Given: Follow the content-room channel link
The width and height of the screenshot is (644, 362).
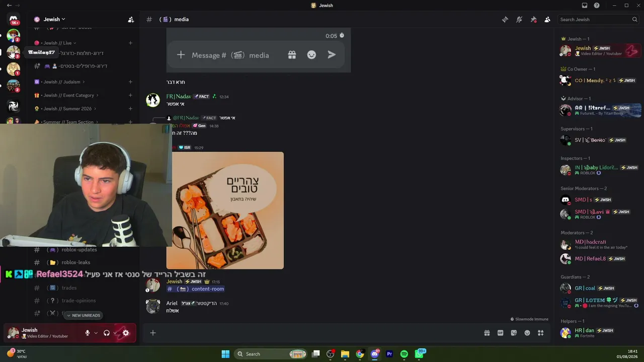Looking at the screenshot, I should coord(196,289).
